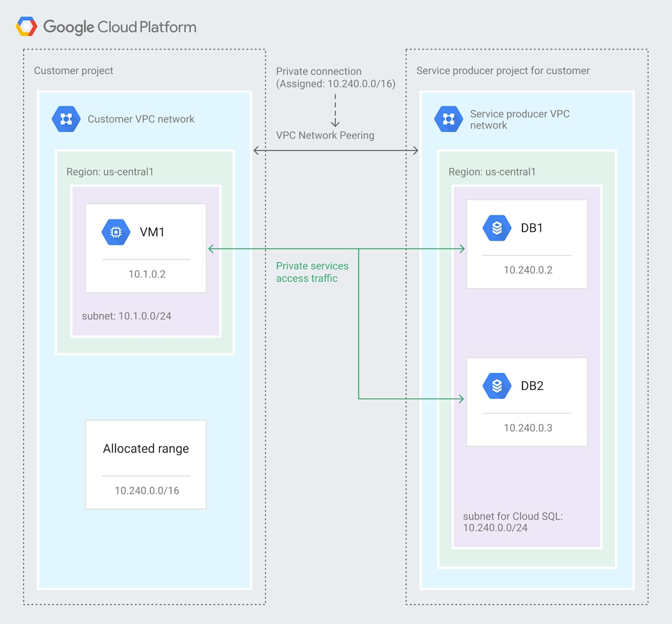Click the 'Allocated range' heading

(146, 449)
